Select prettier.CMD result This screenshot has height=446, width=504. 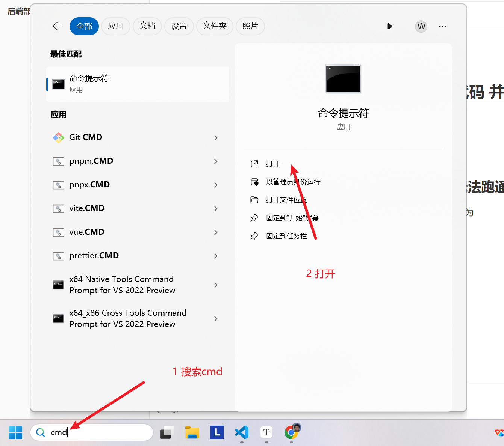[138, 256]
